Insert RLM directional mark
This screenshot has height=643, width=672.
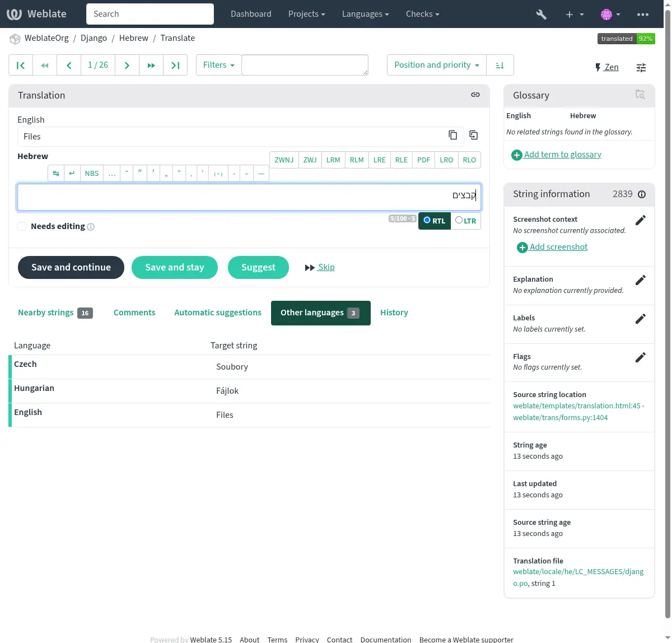357,160
